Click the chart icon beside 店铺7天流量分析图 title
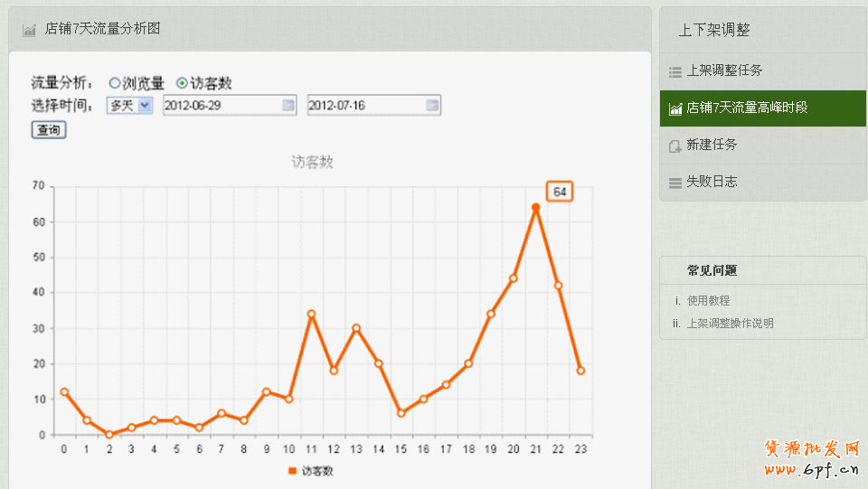The width and height of the screenshot is (868, 489). click(29, 30)
